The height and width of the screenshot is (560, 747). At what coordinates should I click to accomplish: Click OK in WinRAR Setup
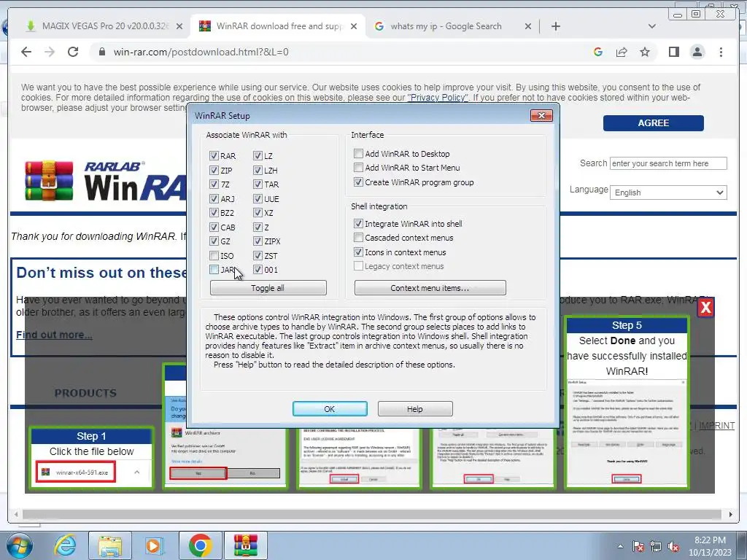[330, 408]
